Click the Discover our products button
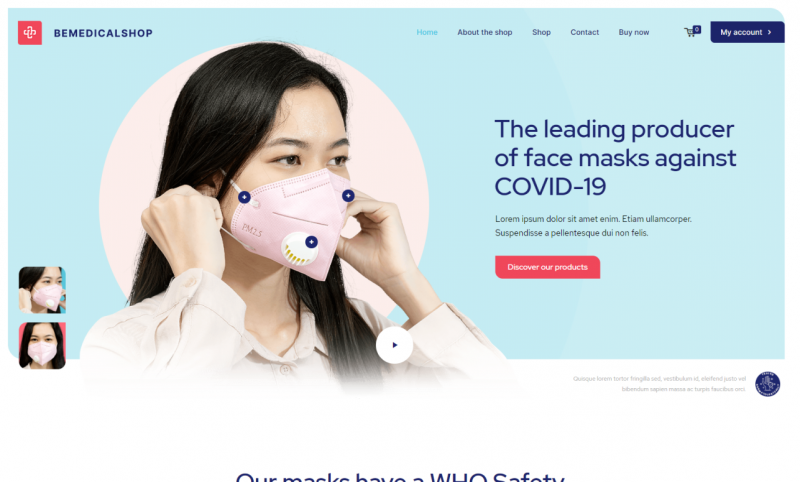The height and width of the screenshot is (482, 800). pos(547,267)
